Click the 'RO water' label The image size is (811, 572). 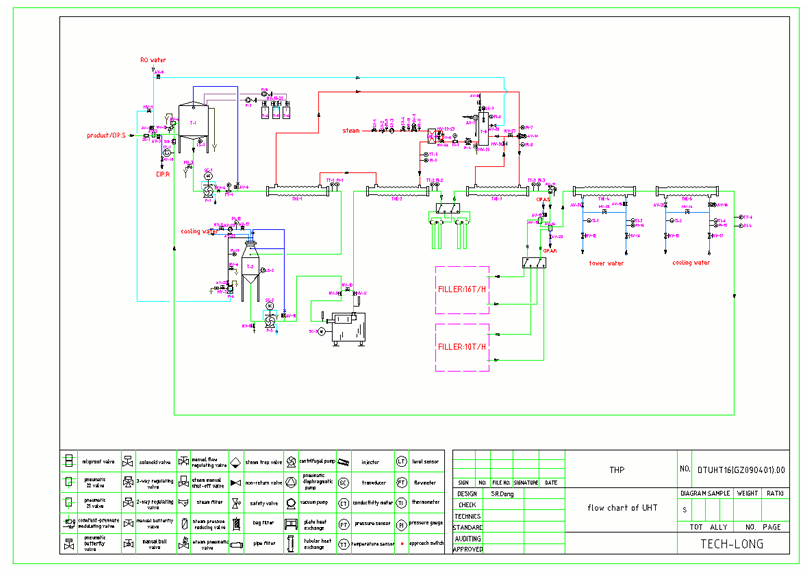point(151,60)
